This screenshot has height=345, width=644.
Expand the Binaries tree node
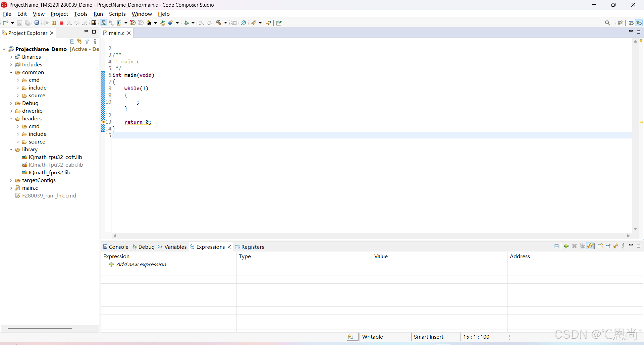tap(11, 57)
